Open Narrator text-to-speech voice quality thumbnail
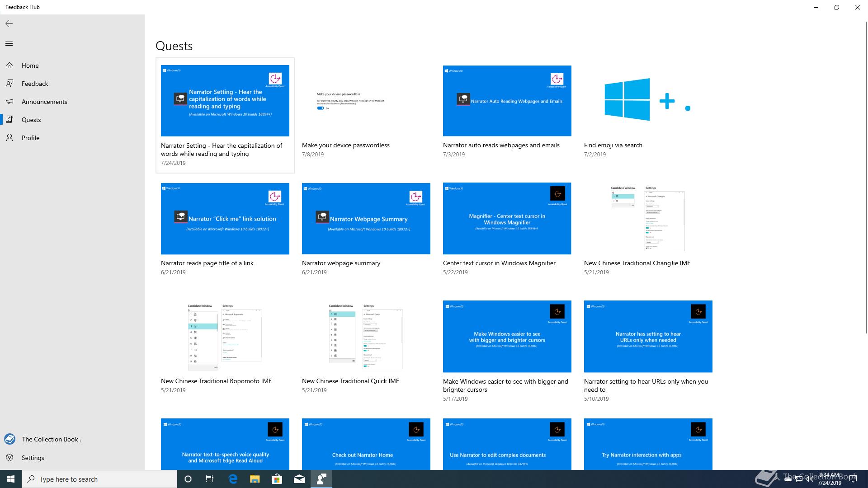868x488 pixels. [x=225, y=444]
